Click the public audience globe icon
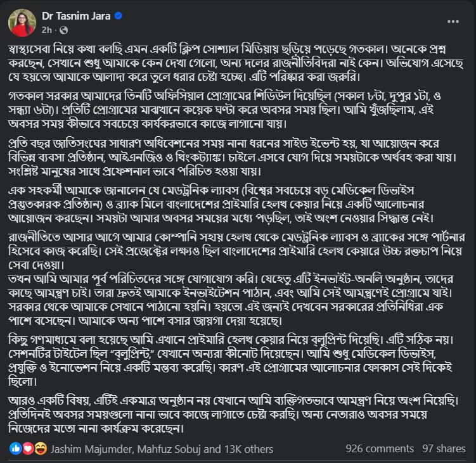The height and width of the screenshot is (463, 476). (x=63, y=30)
